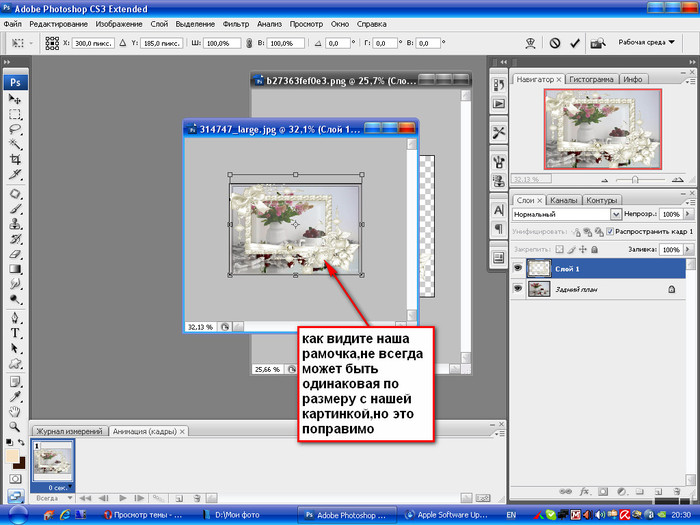Toggle relative positioning triangle for reference point
Viewport: 700px width, 525px height.
point(123,43)
